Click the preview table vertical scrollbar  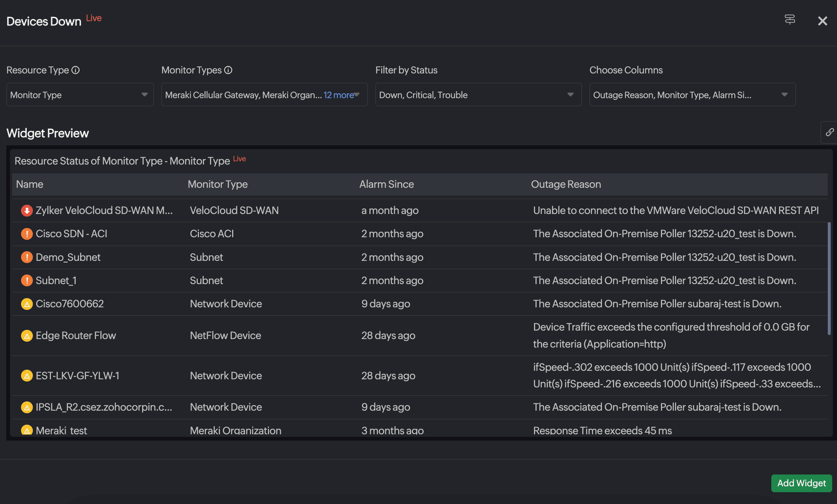[829, 279]
